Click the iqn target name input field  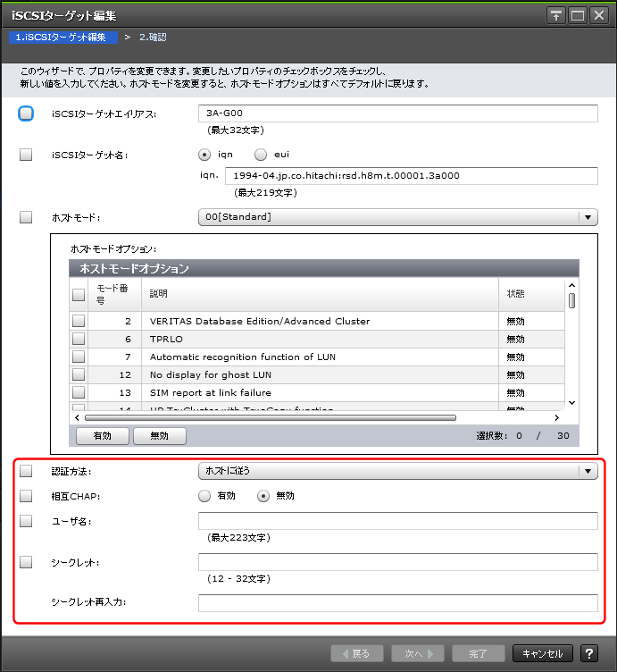(412, 176)
